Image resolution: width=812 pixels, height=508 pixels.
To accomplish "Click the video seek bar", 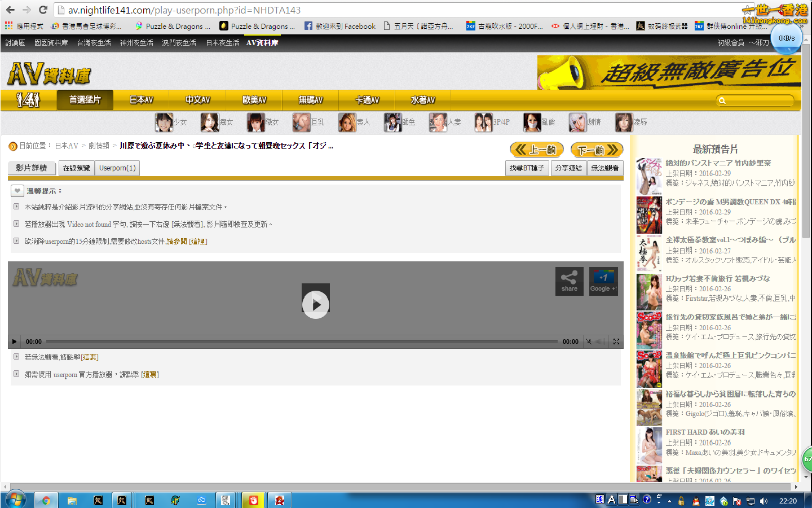I will pyautogui.click(x=302, y=341).
